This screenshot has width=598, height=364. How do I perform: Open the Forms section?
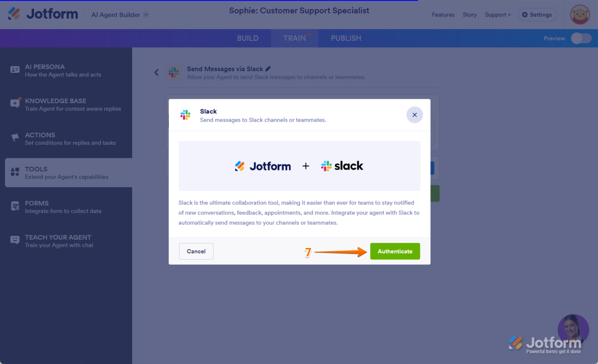coord(68,207)
